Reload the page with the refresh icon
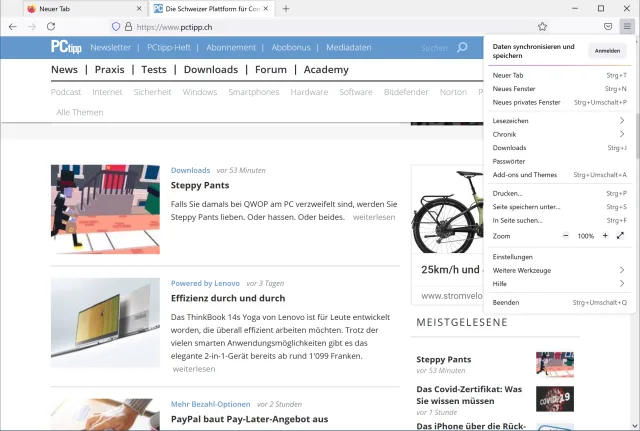640x431 pixels. click(x=51, y=27)
